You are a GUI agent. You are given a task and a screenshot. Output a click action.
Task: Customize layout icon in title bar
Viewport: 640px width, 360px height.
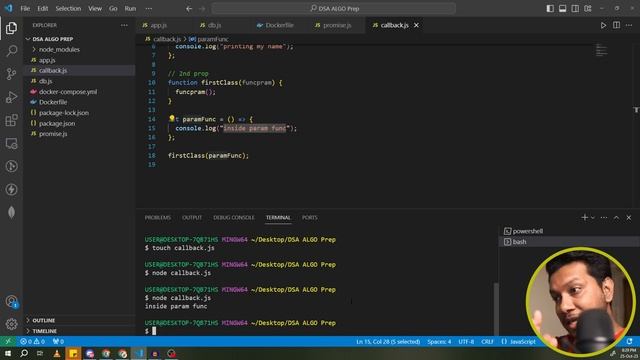[x=588, y=9]
